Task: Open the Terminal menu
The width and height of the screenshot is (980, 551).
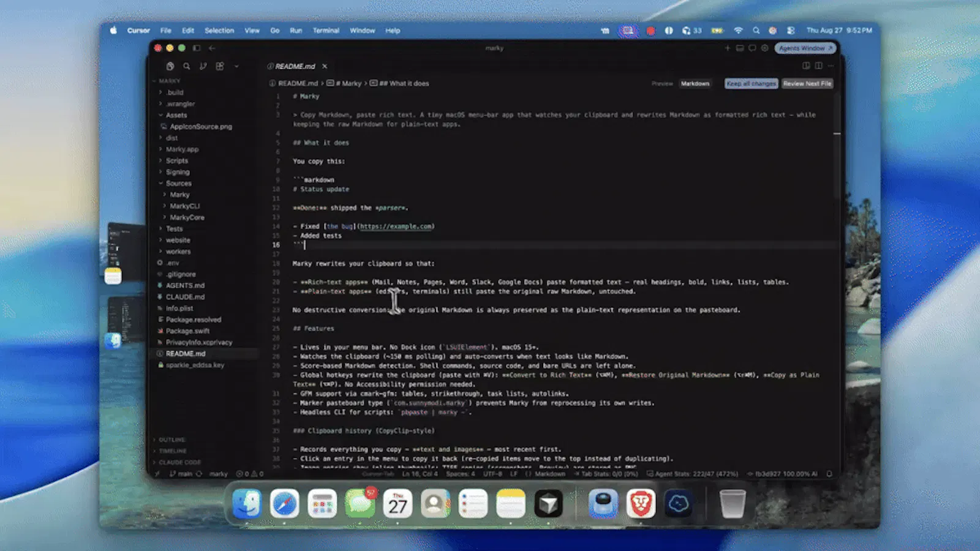Action: (x=326, y=30)
